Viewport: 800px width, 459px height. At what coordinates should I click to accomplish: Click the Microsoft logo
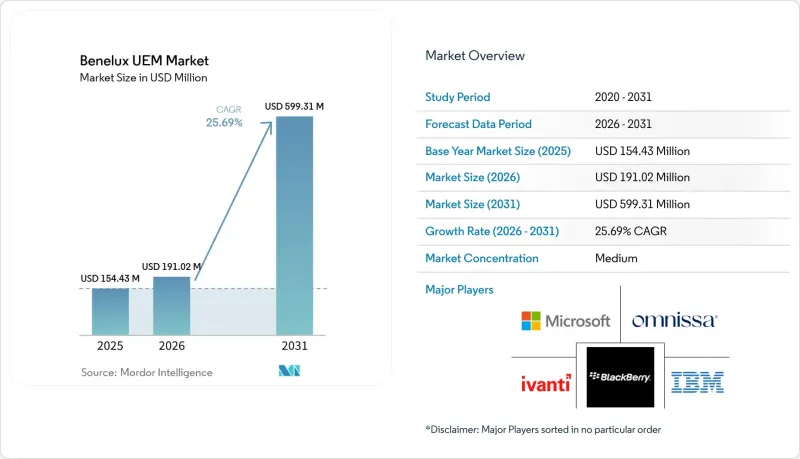tap(565, 321)
